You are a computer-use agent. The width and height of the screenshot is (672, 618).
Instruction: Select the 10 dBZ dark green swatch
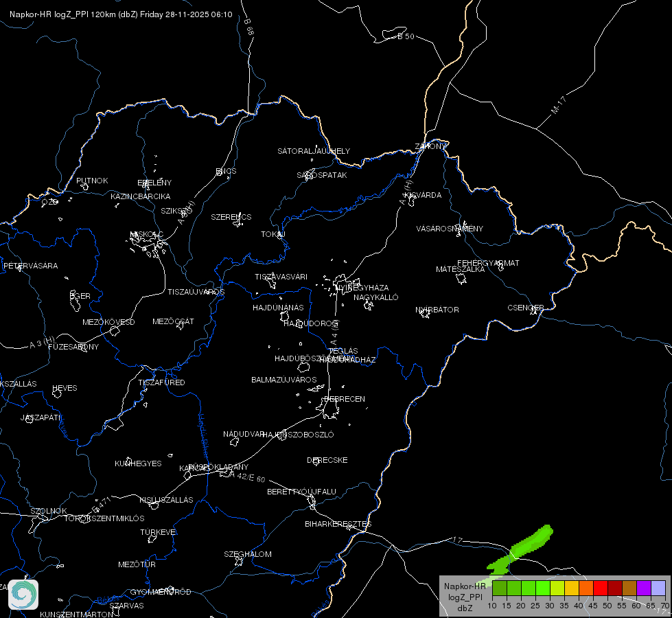[x=499, y=588]
